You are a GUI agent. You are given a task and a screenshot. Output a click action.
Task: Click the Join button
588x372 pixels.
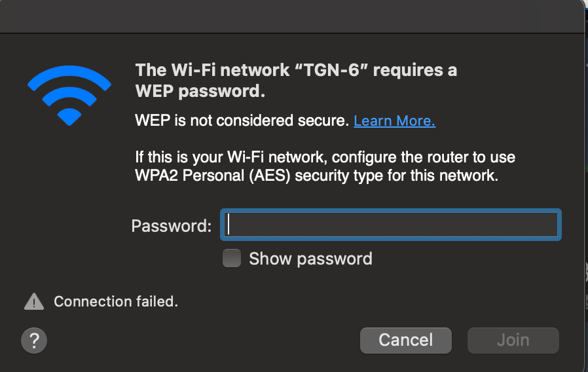tap(513, 341)
